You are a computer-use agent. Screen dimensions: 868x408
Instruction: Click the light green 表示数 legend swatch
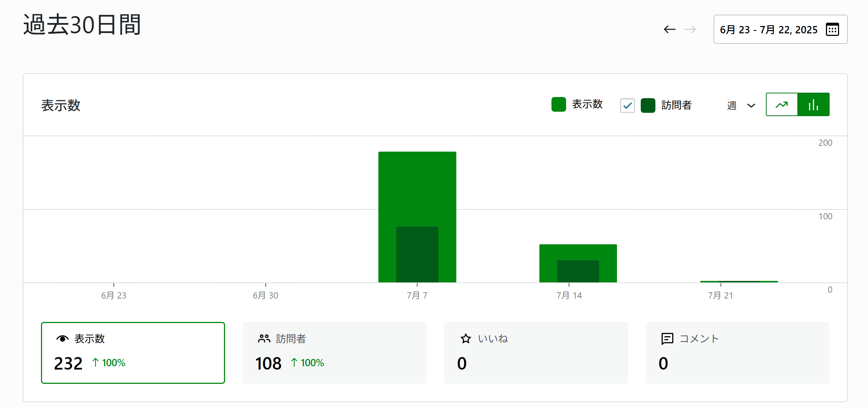[558, 104]
